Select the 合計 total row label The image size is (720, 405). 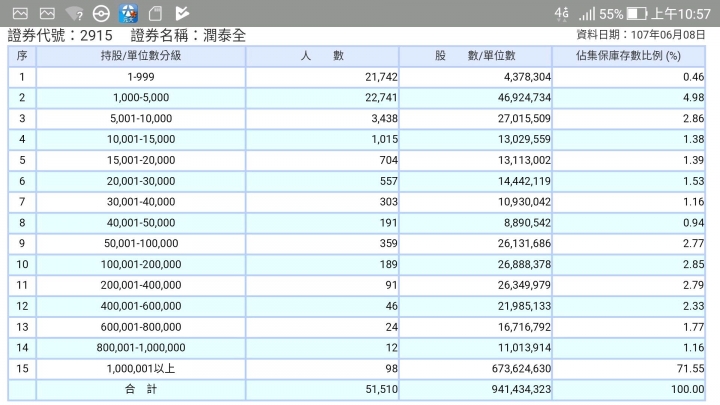[141, 389]
